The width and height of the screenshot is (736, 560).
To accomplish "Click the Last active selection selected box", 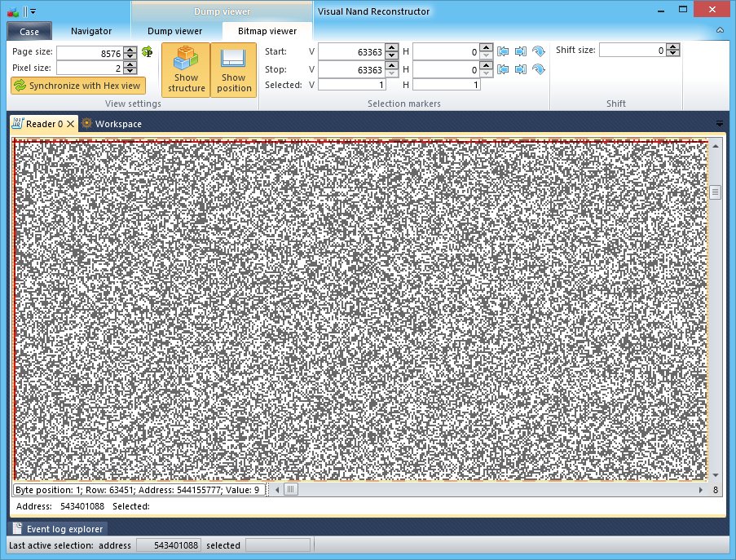I will [x=278, y=545].
